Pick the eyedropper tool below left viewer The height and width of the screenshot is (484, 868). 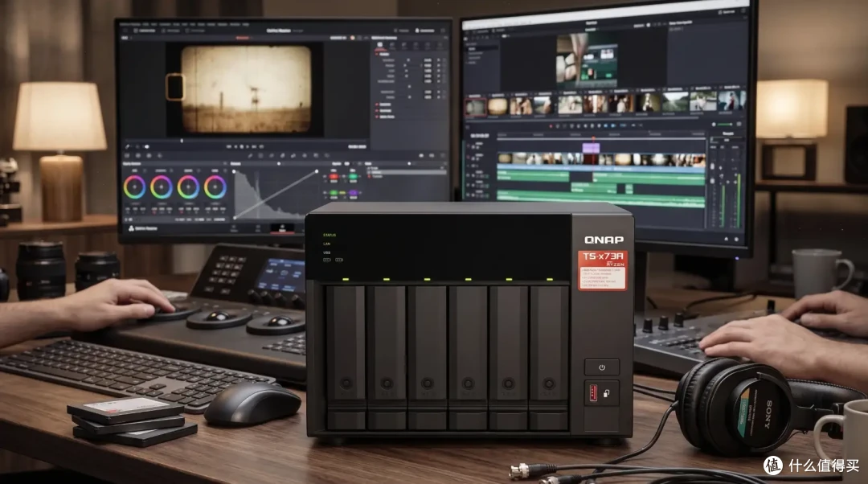pos(127,147)
